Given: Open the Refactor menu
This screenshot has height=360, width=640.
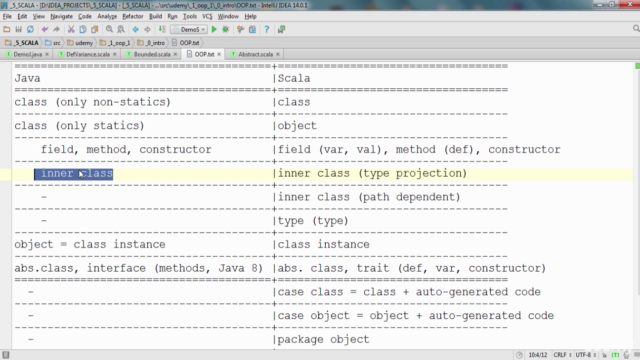Looking at the screenshot, I should (133, 16).
